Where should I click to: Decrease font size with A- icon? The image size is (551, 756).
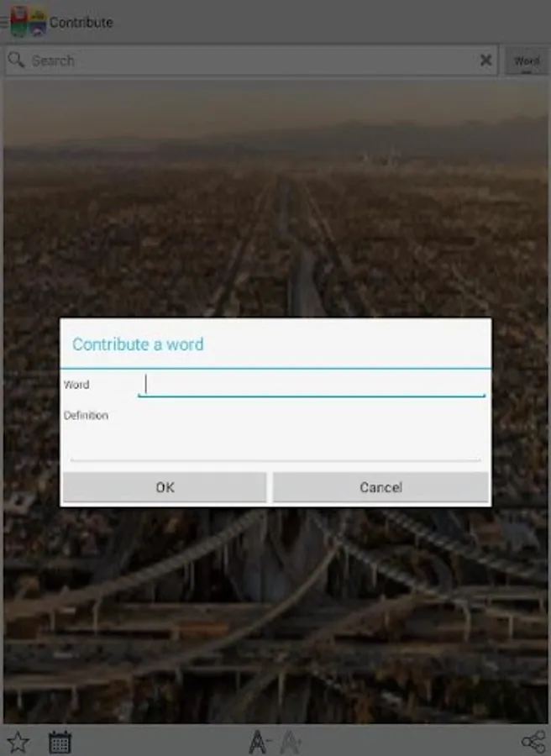tap(260, 742)
